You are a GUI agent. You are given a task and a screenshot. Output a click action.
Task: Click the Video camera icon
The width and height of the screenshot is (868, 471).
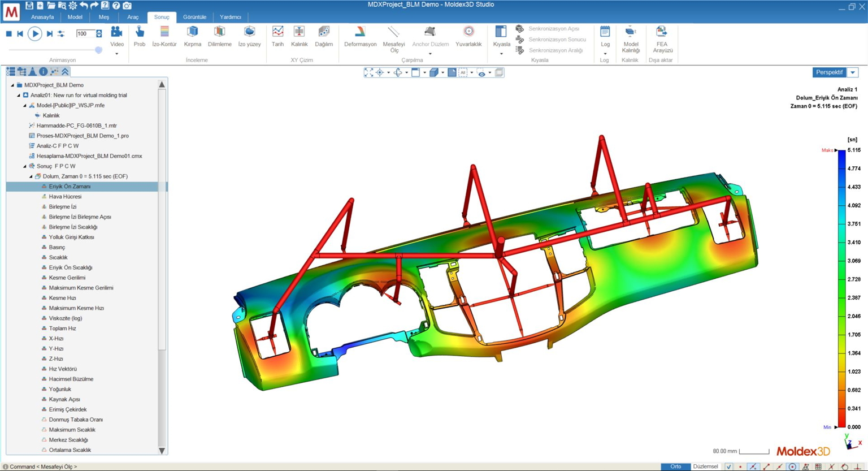[x=116, y=32]
